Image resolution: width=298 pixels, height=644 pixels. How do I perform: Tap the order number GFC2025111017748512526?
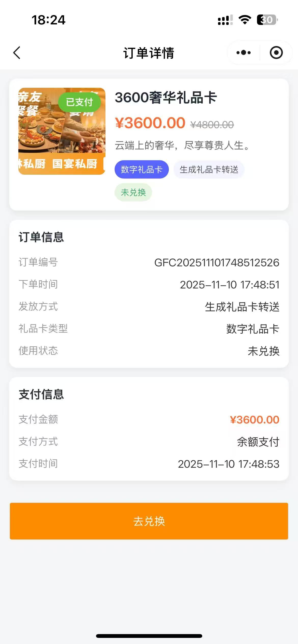[x=217, y=263]
